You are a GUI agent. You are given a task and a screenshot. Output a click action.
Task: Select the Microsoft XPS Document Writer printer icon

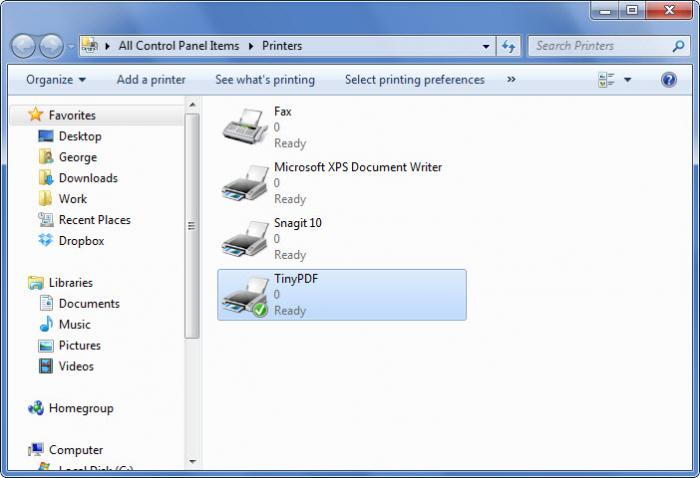tap(245, 182)
